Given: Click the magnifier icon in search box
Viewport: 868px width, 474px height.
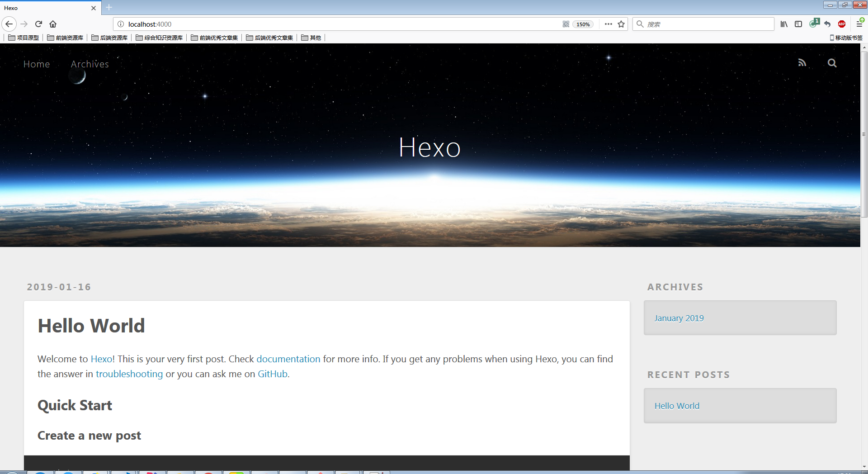Looking at the screenshot, I should [x=640, y=24].
